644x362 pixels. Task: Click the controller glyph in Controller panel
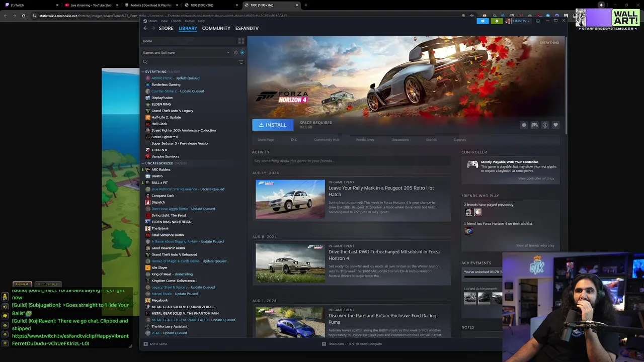(x=472, y=164)
